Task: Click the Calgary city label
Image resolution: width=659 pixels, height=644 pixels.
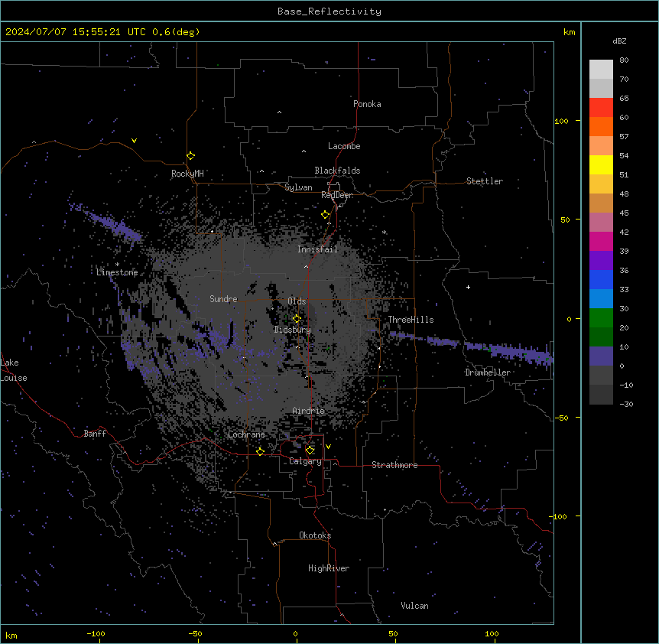Action: pyautogui.click(x=305, y=461)
